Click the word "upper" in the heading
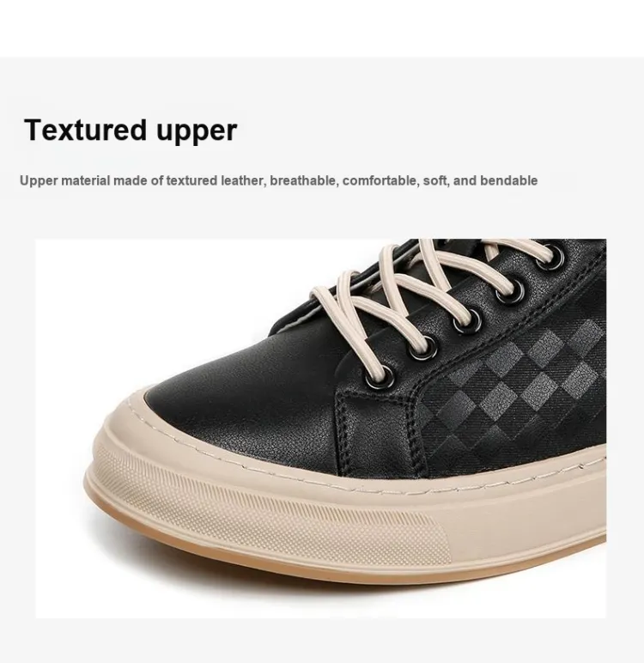This screenshot has width=644, height=663. coord(197,131)
